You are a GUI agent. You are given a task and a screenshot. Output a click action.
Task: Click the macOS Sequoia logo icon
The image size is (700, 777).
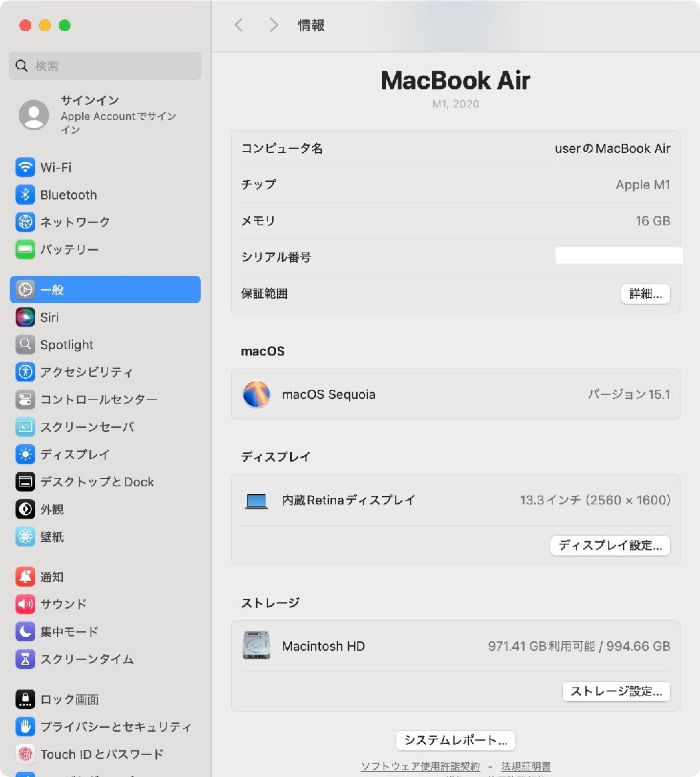pyautogui.click(x=256, y=394)
